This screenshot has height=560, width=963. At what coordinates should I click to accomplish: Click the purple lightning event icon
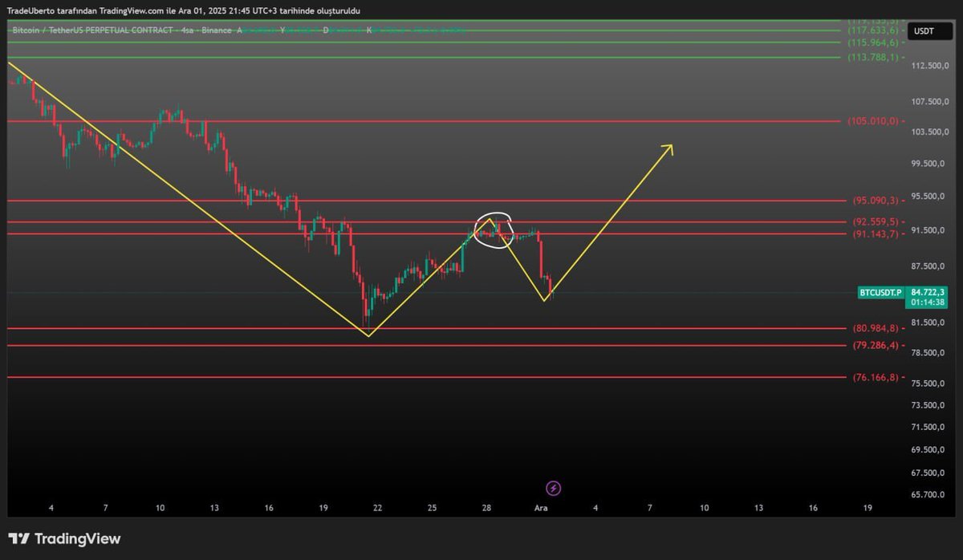tap(553, 488)
